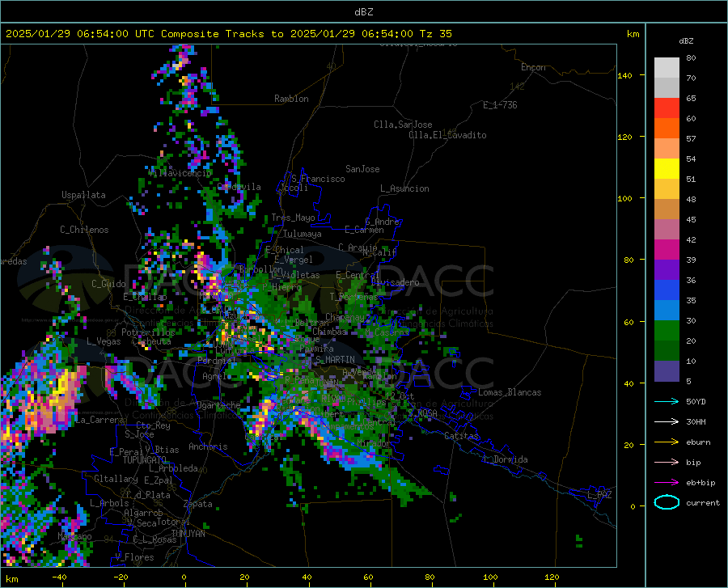Click the 'Anchoris' map label

pos(208,447)
